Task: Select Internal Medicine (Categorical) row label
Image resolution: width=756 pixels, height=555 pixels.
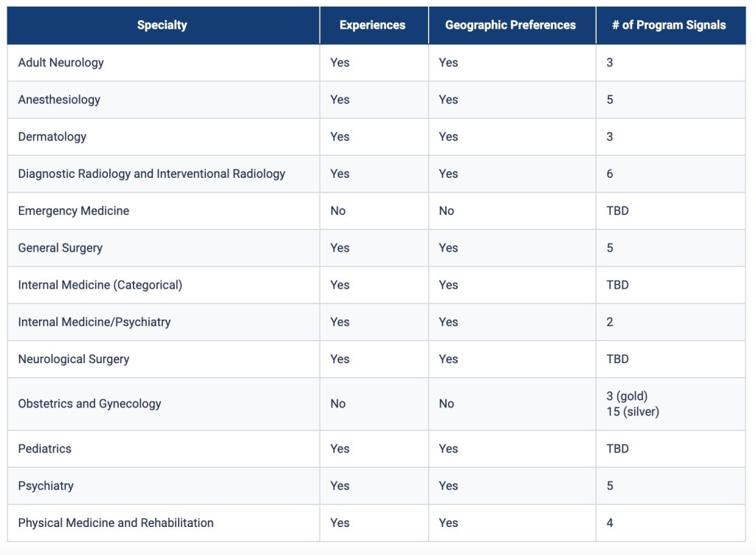Action: [x=100, y=285]
